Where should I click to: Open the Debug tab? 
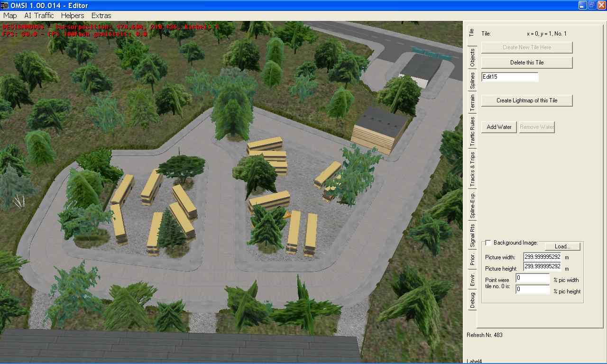472,300
